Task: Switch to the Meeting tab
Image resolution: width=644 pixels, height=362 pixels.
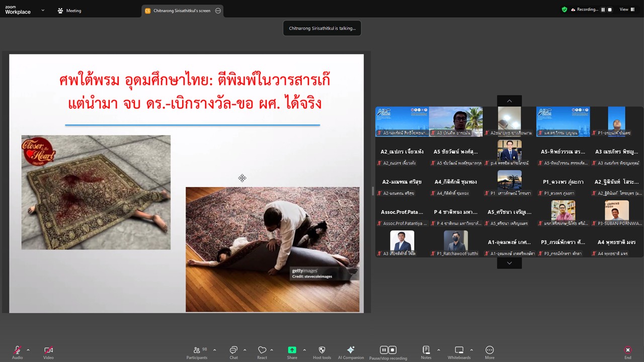Action: point(69,11)
